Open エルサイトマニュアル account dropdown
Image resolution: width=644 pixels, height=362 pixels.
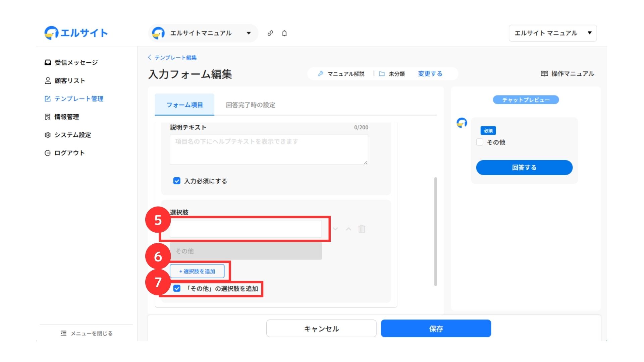tap(203, 33)
